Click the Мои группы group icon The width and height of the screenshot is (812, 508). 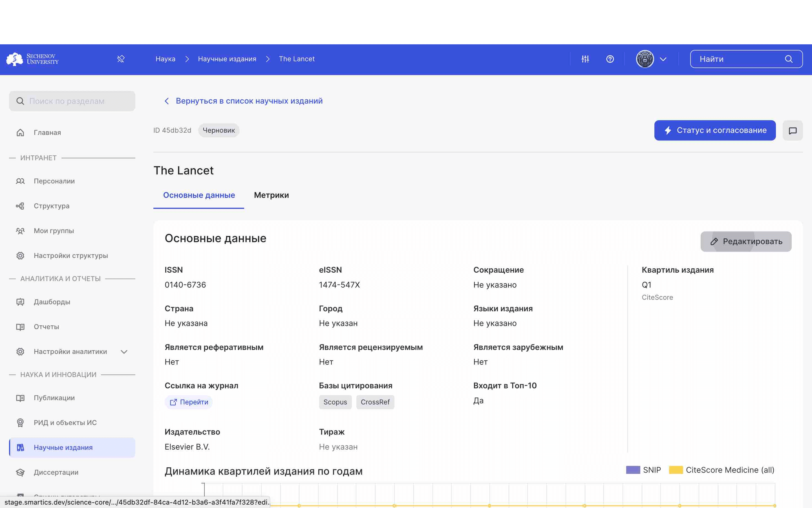(x=21, y=231)
